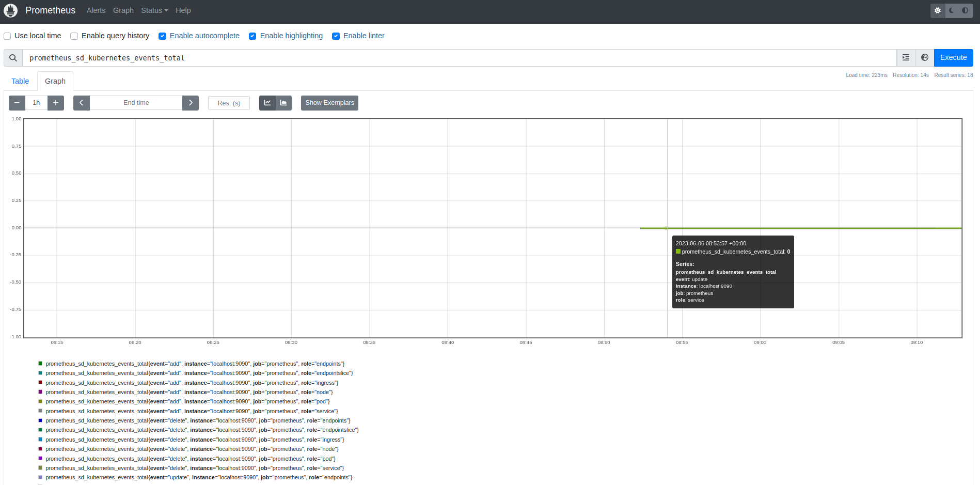980x485 pixels.
Task: Select legend series event add role endpointslice
Action: click(x=199, y=373)
